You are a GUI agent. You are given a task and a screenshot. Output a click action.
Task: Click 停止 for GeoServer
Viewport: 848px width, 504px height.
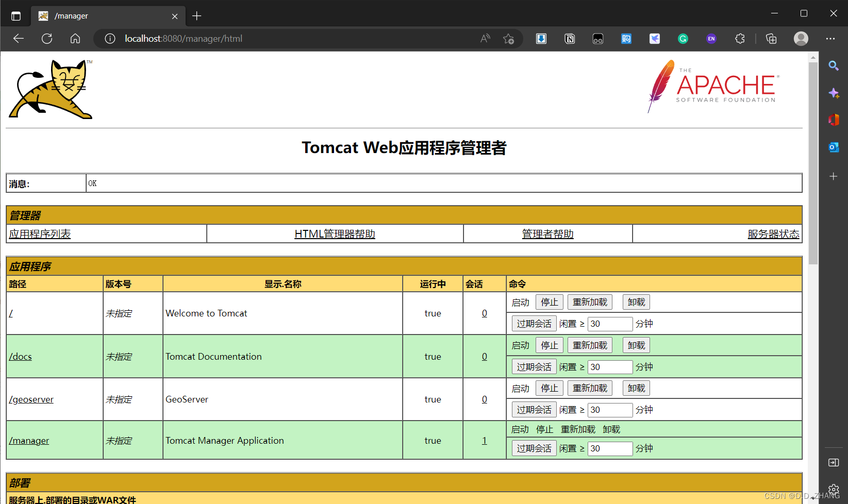click(x=550, y=388)
